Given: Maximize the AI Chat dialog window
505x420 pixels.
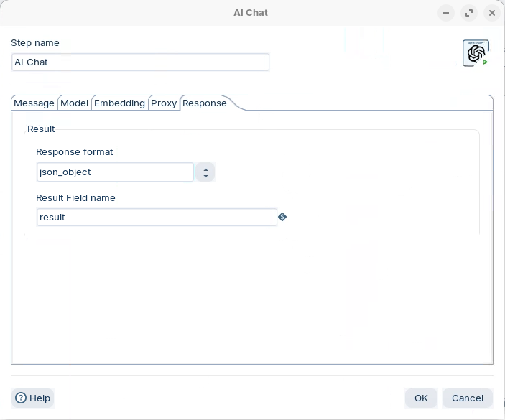Looking at the screenshot, I should coord(469,13).
